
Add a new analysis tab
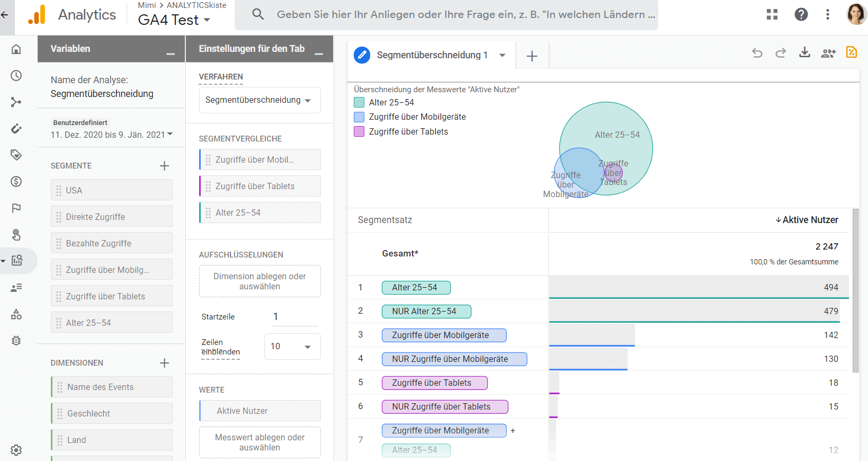coord(532,56)
